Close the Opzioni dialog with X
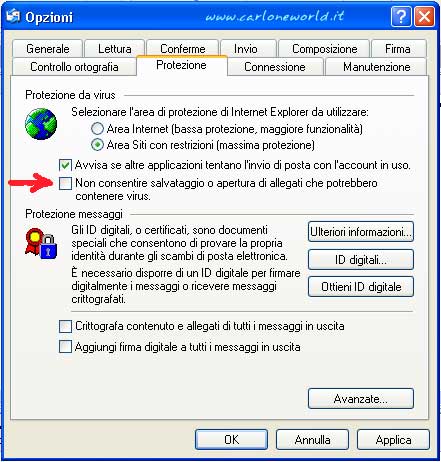Image resolution: width=441 pixels, height=462 pixels. 424,16
